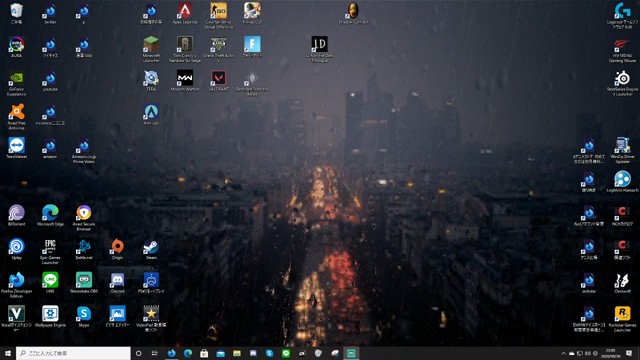This screenshot has height=360, width=640.
Task: Select the Discord desktop icon
Action: click(117, 283)
